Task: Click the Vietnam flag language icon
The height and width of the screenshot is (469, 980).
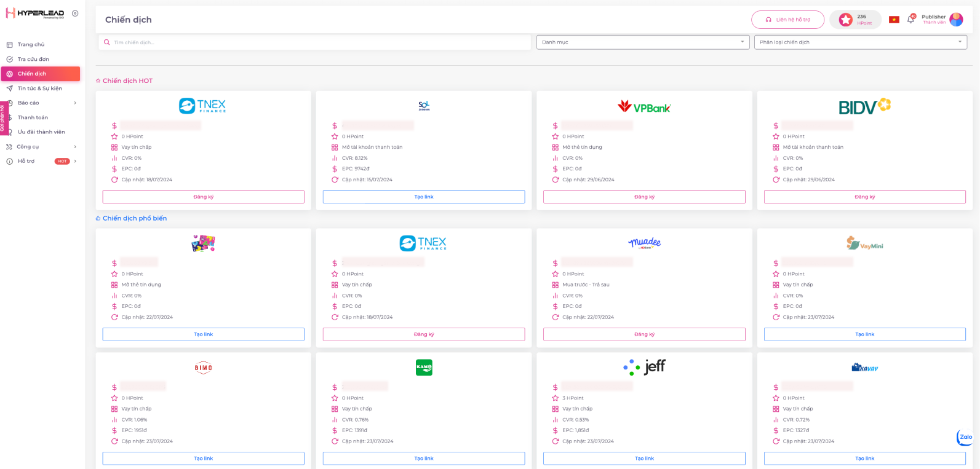Action: [x=894, y=20]
